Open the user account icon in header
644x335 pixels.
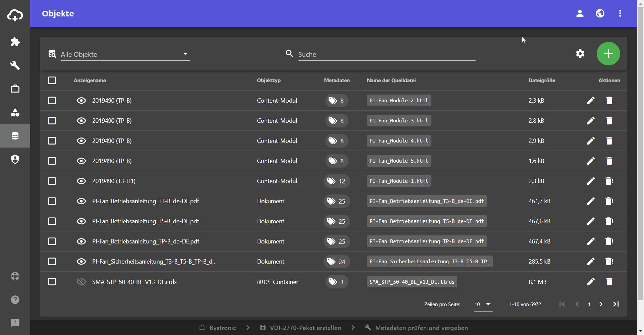[x=580, y=13]
